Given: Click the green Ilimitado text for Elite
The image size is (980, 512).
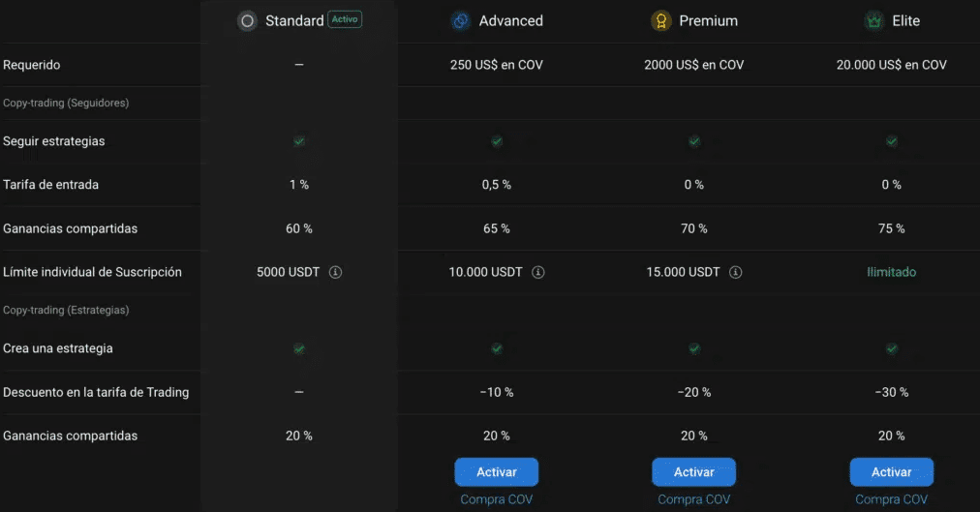Looking at the screenshot, I should pos(892,272).
